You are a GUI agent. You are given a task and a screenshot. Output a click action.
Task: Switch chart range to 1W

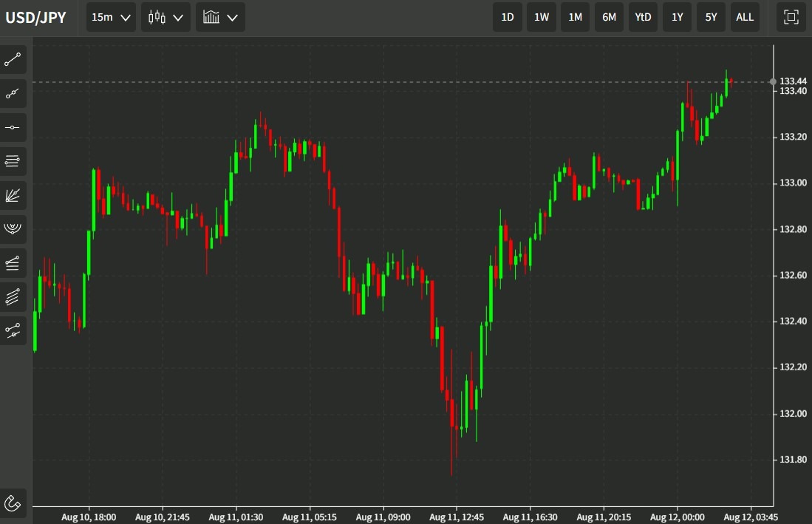pos(542,17)
